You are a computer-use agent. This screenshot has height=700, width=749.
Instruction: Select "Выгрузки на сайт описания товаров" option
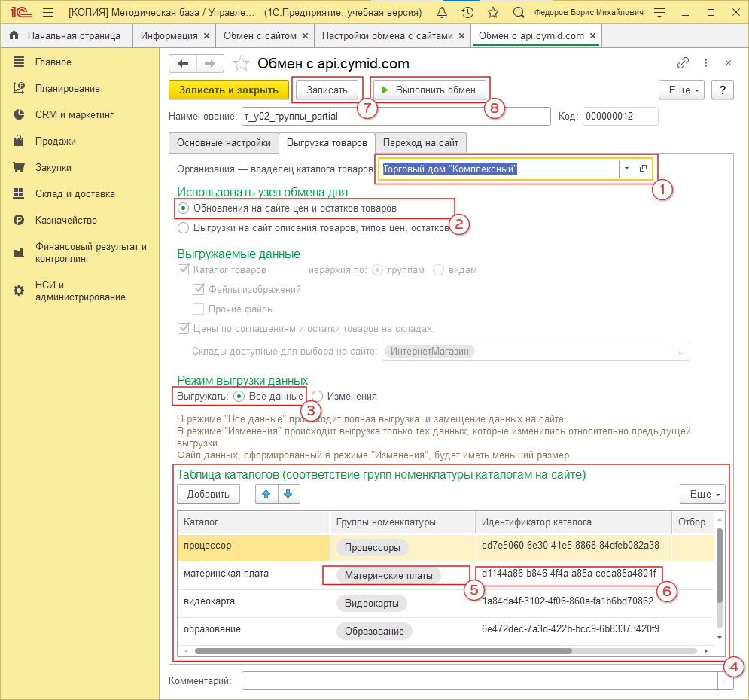(x=183, y=227)
